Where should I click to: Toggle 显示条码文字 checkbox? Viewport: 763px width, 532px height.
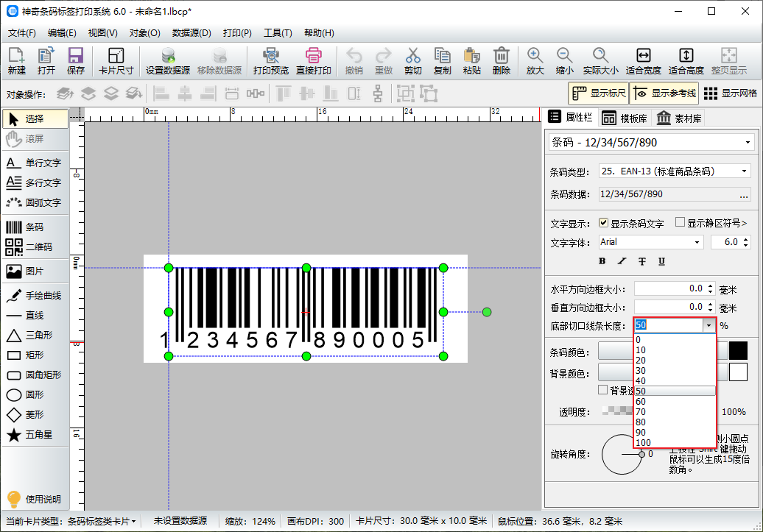pos(603,223)
